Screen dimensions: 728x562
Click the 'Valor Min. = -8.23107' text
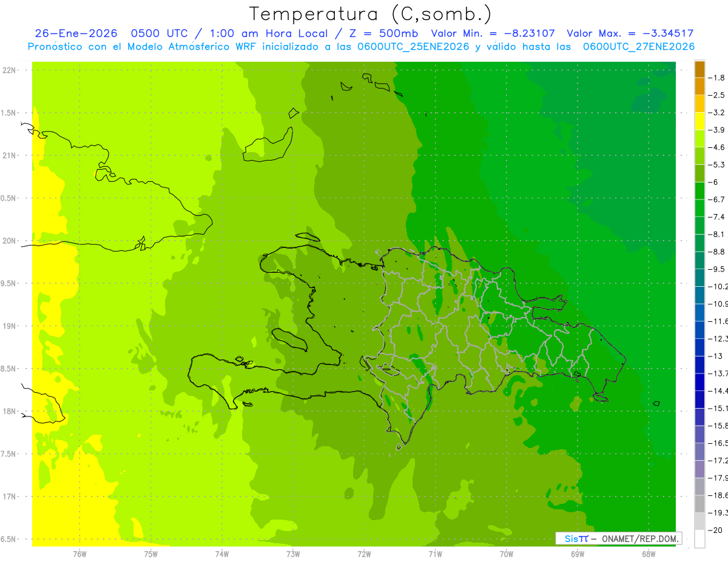tap(493, 34)
